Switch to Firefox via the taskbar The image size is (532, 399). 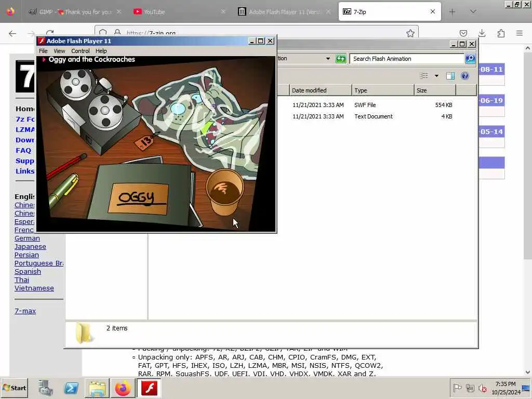(123, 388)
